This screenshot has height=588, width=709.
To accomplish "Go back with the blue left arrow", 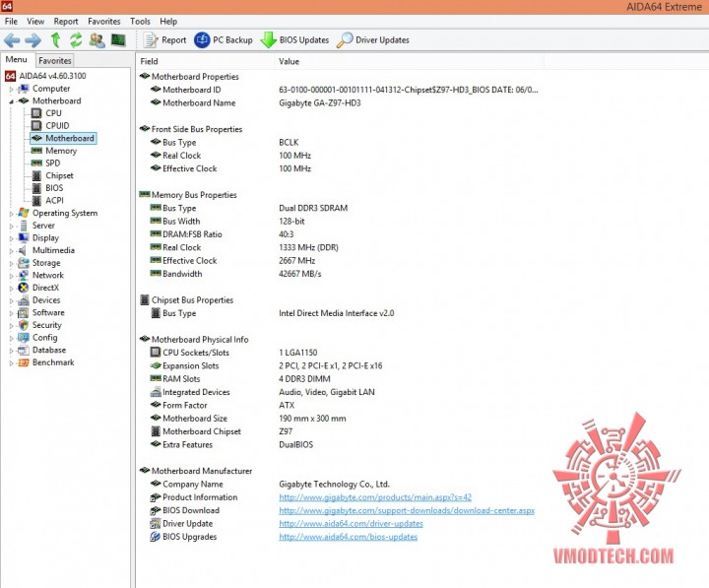I will 12,40.
